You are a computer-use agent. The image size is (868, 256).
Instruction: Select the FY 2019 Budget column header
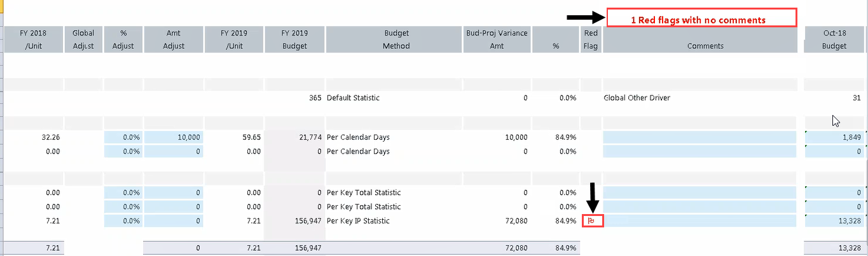point(294,39)
